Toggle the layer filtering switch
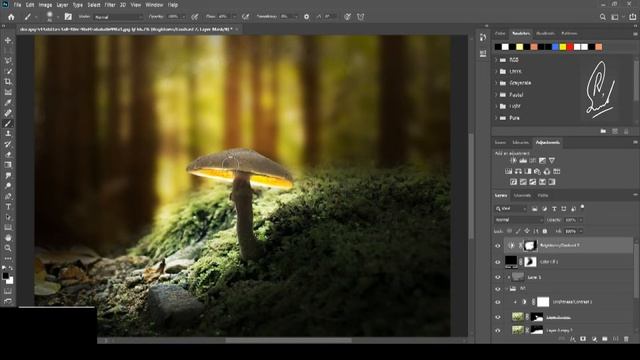Viewport: 640px width, 360px height. pyautogui.click(x=582, y=207)
